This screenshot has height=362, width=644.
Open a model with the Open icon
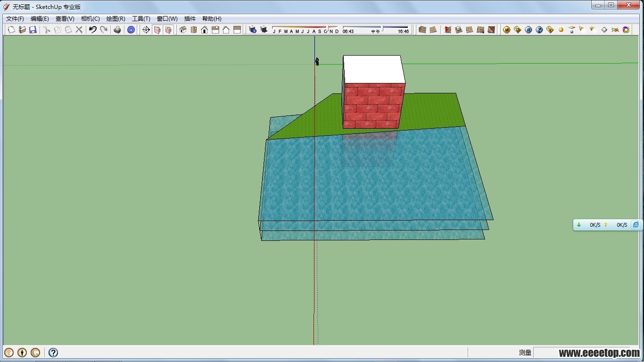click(x=22, y=30)
